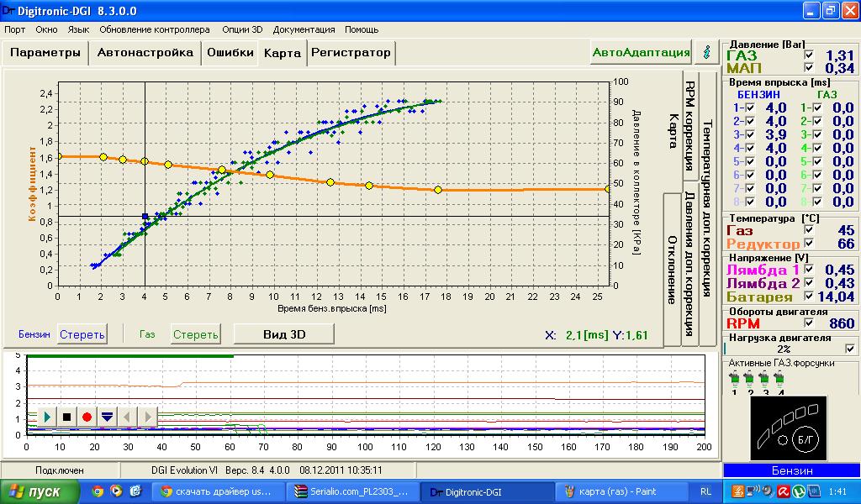Switch to the Ошибки tab

(230, 52)
